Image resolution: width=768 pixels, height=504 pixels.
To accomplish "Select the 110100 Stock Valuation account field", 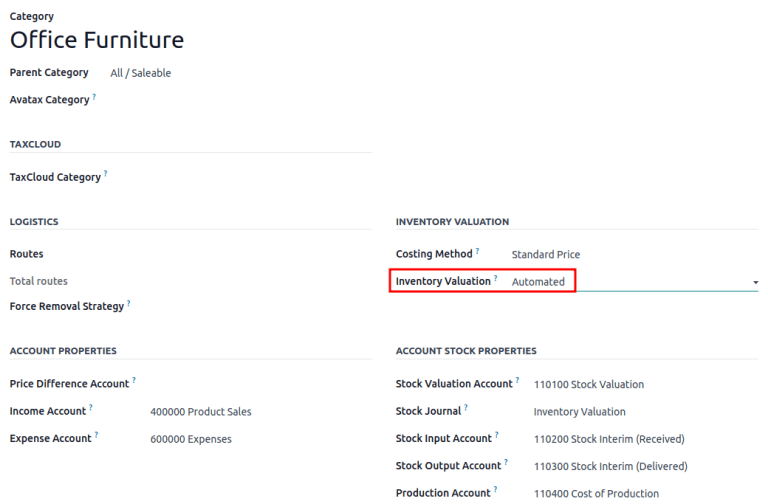I will tap(589, 385).
